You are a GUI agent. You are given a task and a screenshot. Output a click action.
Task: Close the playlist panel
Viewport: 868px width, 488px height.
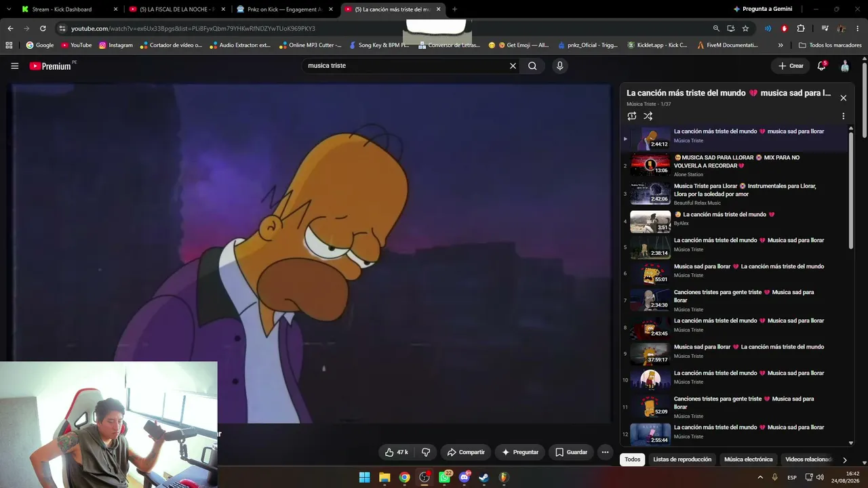click(x=843, y=98)
